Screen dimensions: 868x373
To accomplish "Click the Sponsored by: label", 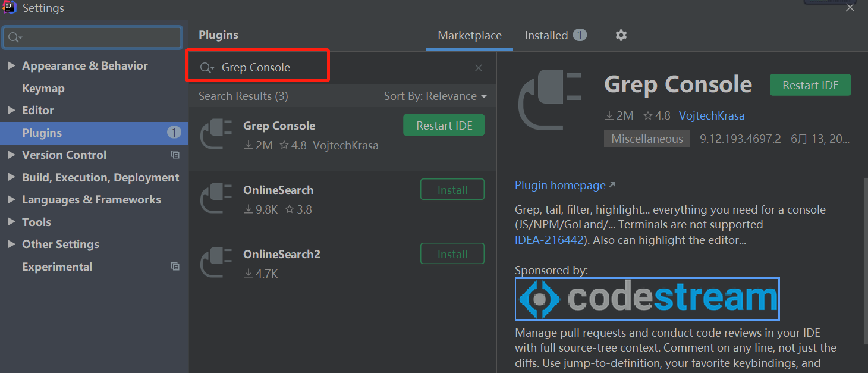I will 552,270.
